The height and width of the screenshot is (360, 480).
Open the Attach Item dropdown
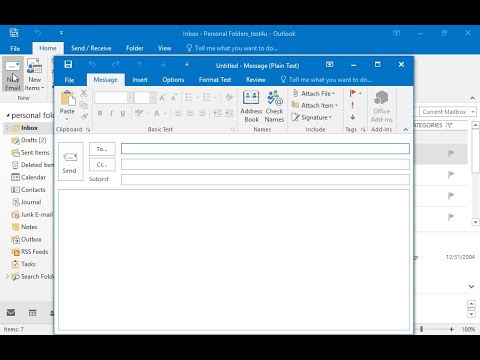click(315, 105)
